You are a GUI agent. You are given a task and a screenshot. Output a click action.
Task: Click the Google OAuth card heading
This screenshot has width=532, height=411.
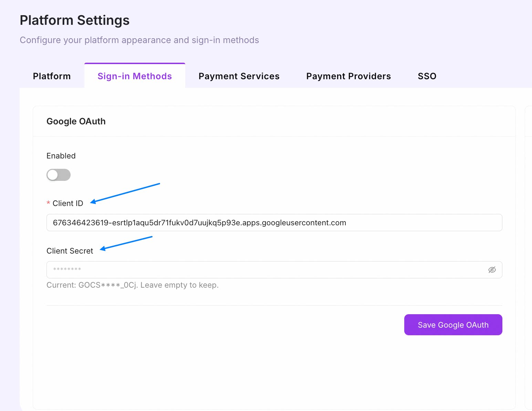[76, 121]
